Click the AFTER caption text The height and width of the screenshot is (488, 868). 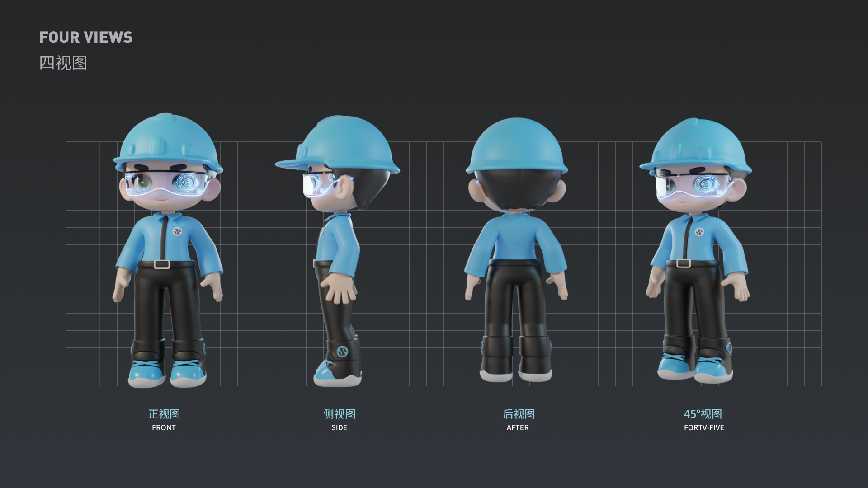518,427
